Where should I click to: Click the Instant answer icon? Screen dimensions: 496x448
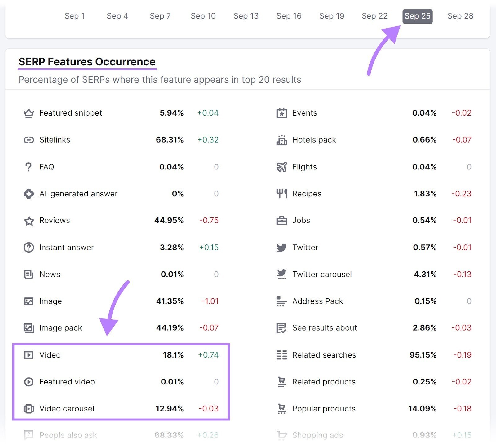click(29, 248)
